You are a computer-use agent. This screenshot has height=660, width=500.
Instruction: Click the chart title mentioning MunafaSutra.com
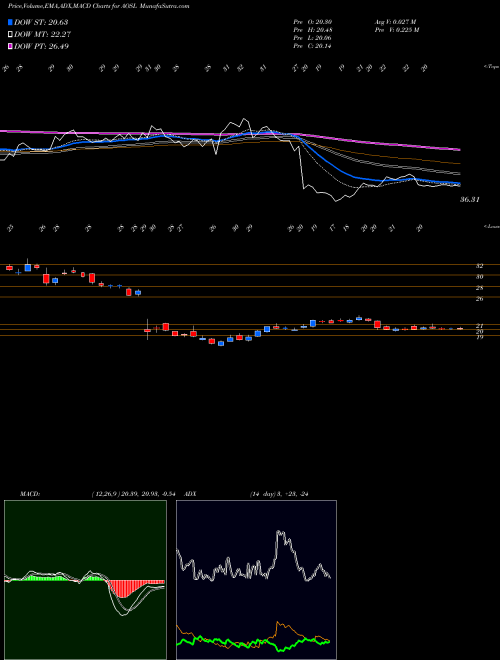coord(98,6)
